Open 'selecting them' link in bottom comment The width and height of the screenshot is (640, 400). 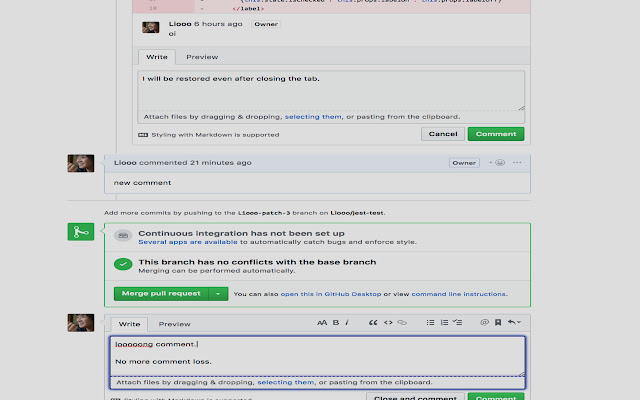[286, 382]
